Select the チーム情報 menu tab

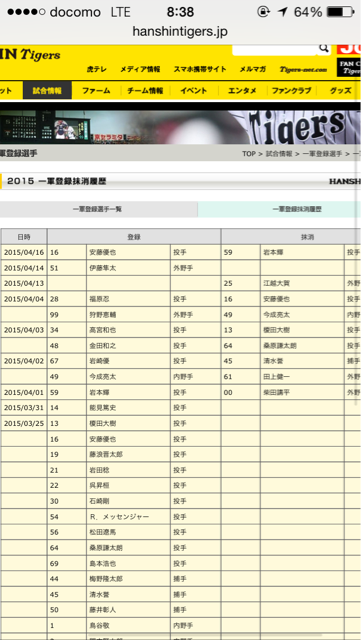(145, 90)
